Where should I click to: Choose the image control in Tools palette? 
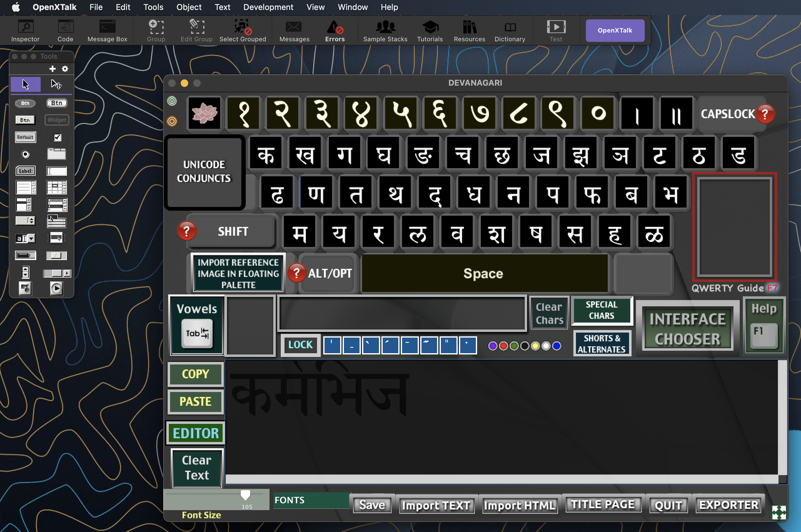point(25,289)
